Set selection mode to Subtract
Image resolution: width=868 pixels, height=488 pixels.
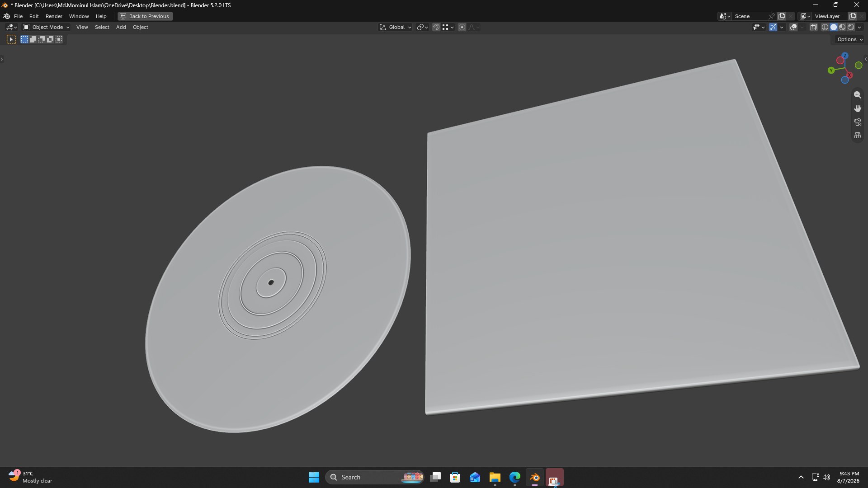42,40
